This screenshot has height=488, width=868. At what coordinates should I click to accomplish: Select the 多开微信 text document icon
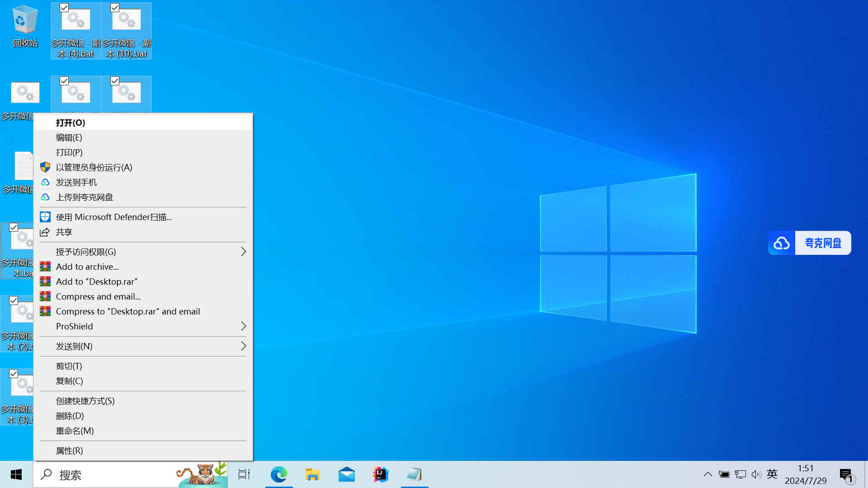(18, 173)
